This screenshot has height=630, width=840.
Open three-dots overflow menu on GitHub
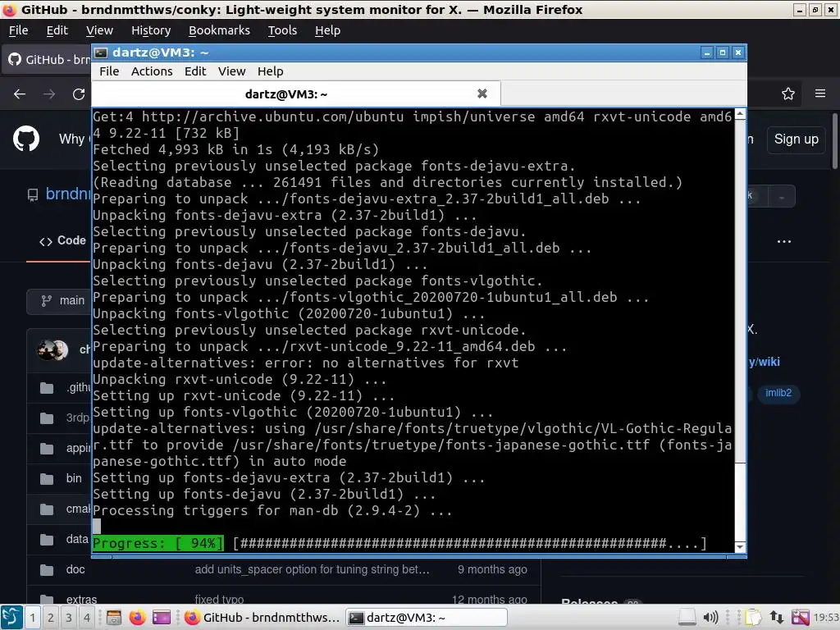784,242
